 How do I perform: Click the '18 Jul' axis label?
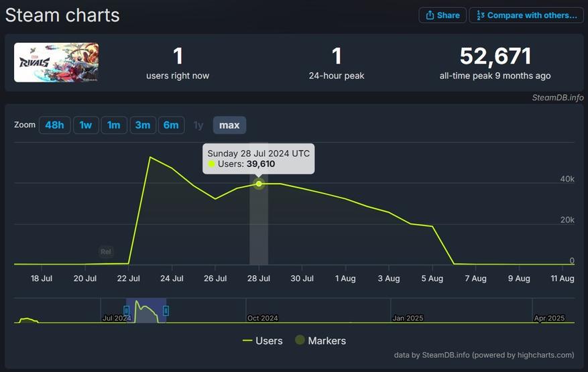point(42,279)
